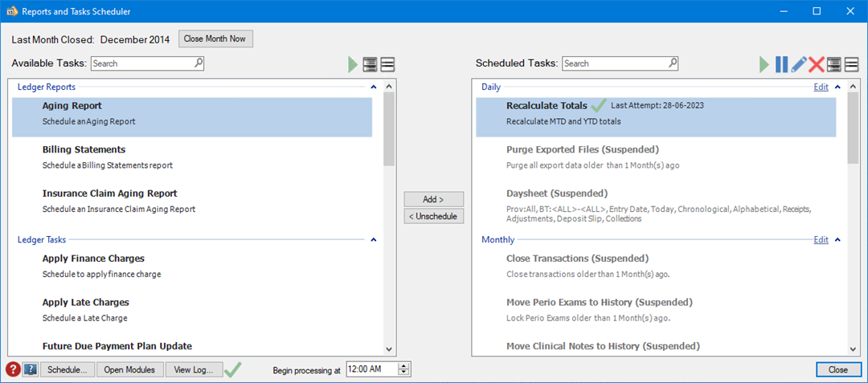Click the blue help book icon
The width and height of the screenshot is (868, 383).
click(x=30, y=369)
